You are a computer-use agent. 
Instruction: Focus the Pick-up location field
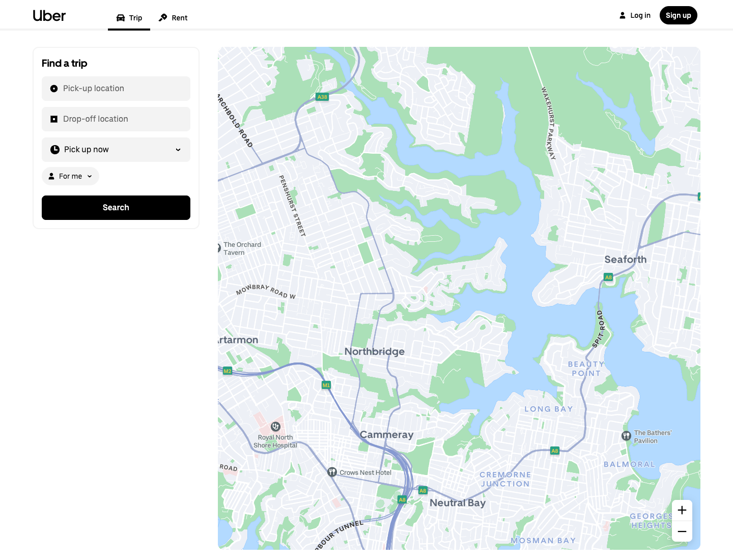[116, 89]
